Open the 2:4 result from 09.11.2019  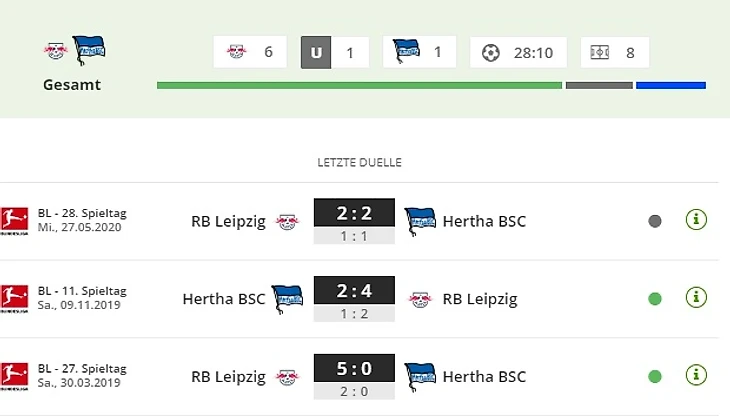(x=354, y=291)
